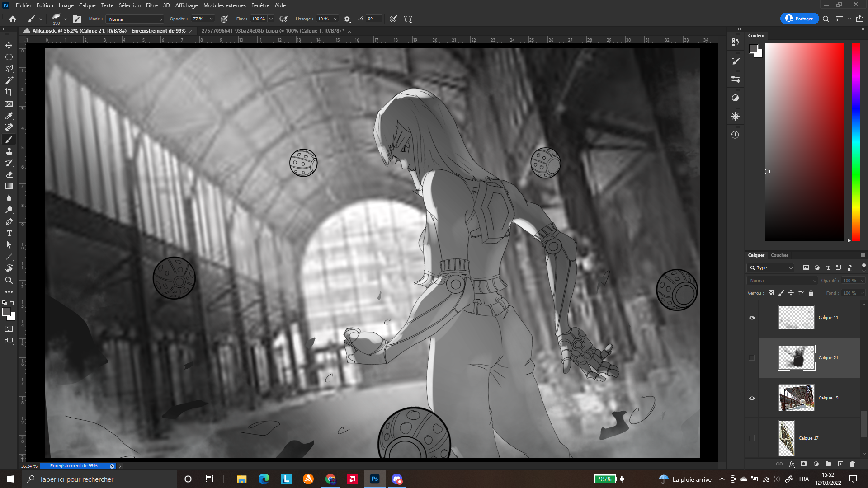
Task: Select the Horizontal Type tool
Action: pos(9,233)
